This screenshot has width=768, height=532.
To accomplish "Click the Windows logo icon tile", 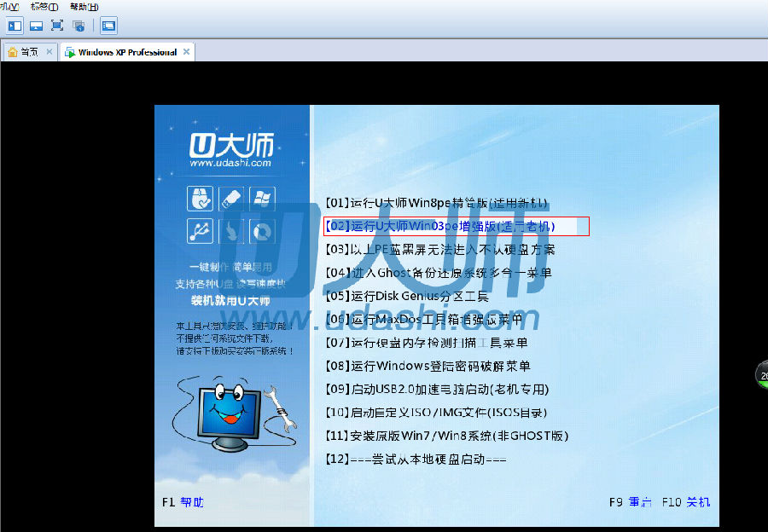I will coord(261,199).
